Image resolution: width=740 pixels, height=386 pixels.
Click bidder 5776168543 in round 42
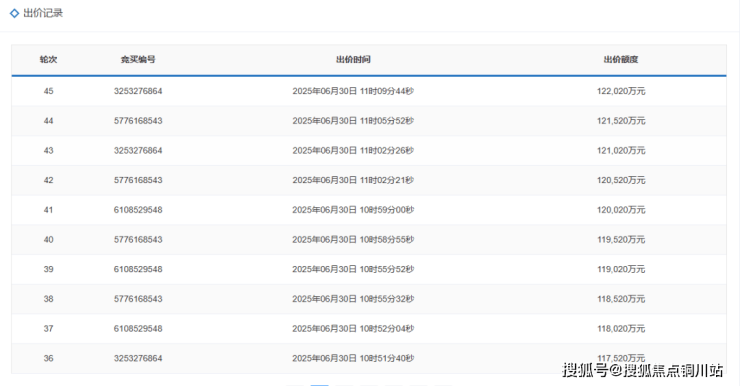[x=138, y=180]
